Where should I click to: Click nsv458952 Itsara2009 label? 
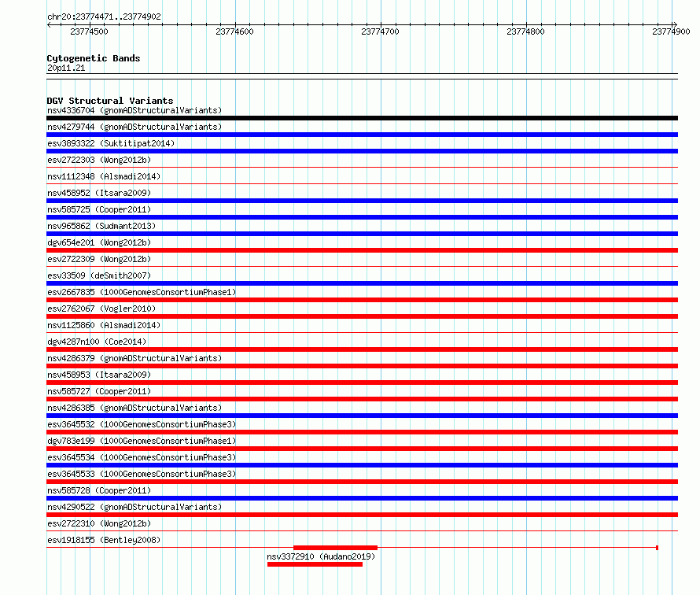[99, 193]
